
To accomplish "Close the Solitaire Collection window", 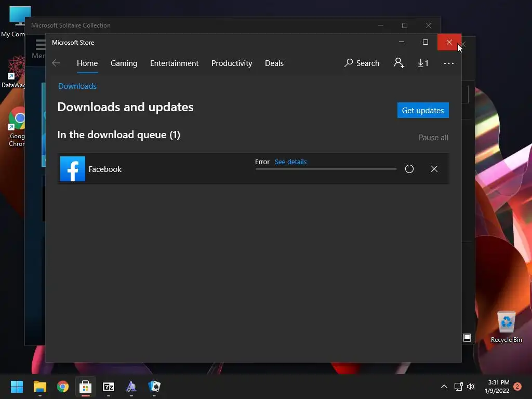I will click(x=429, y=25).
